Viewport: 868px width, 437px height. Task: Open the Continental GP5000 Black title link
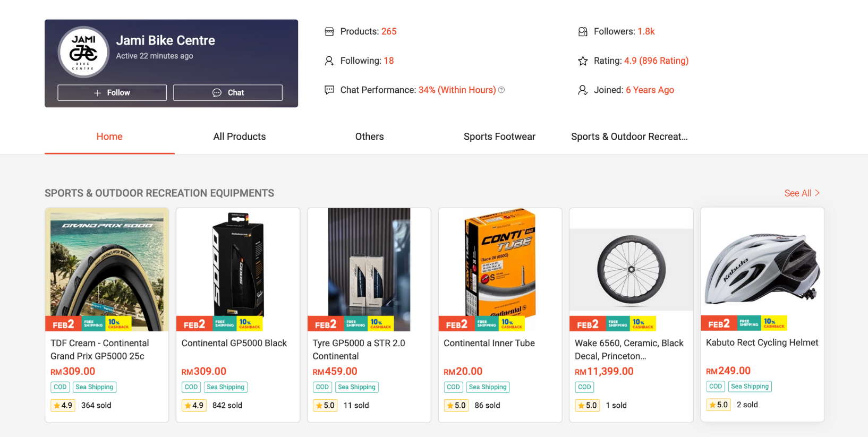(234, 343)
